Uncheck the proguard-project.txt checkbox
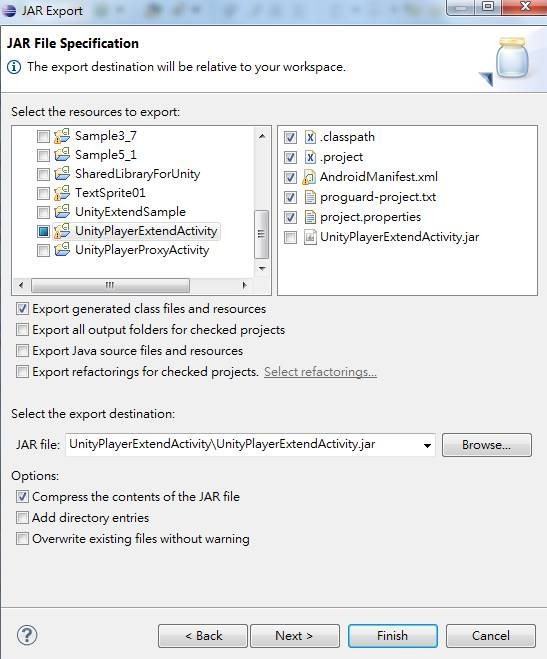Image resolution: width=547 pixels, height=659 pixels. click(290, 197)
